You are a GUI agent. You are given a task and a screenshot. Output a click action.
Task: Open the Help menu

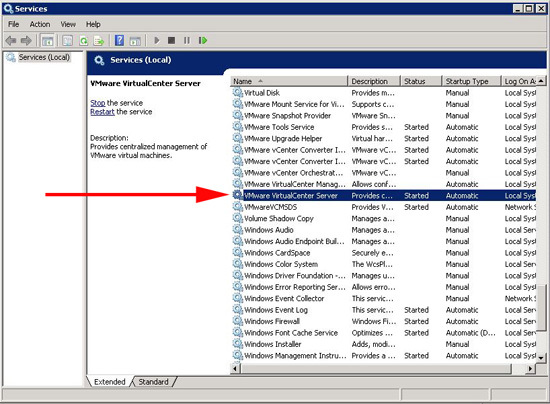click(x=93, y=24)
